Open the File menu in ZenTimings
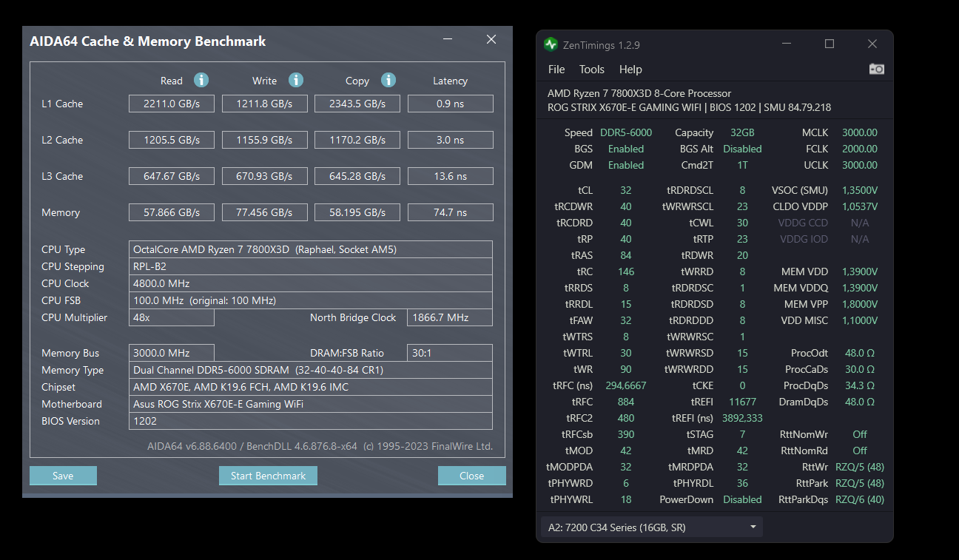The image size is (959, 560). 556,70
